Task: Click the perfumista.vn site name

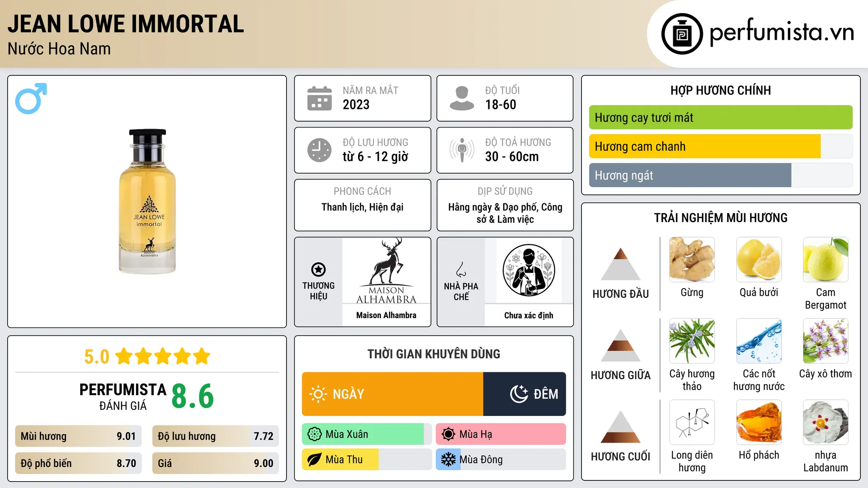Action: click(x=782, y=32)
